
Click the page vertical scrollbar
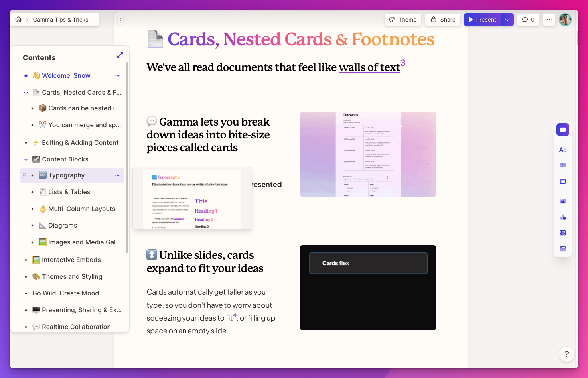pyautogui.click(x=577, y=38)
